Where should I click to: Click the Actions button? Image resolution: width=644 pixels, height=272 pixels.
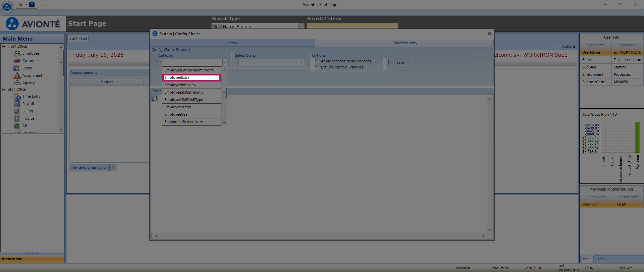pos(569,46)
